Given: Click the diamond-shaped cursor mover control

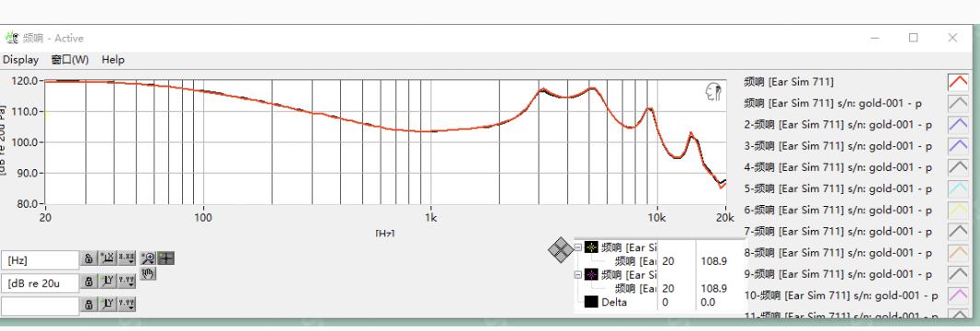Looking at the screenshot, I should tap(561, 250).
